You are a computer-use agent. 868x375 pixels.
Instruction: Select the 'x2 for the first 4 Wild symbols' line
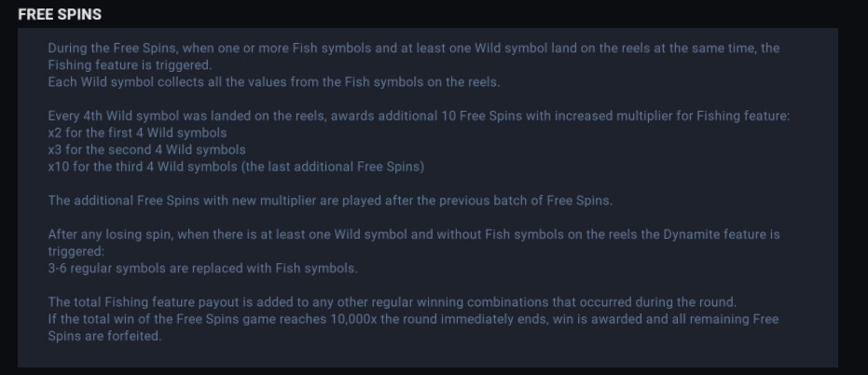(137, 133)
